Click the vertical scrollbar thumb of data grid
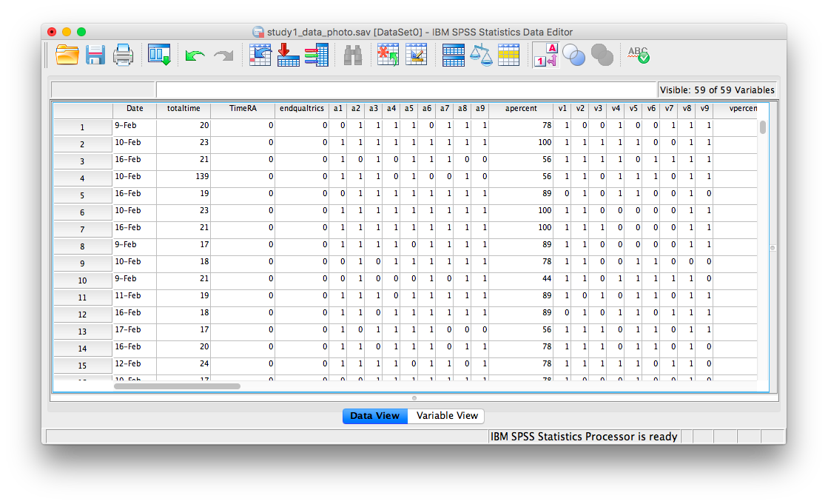Screen dimensions: 828x504 coord(763,127)
